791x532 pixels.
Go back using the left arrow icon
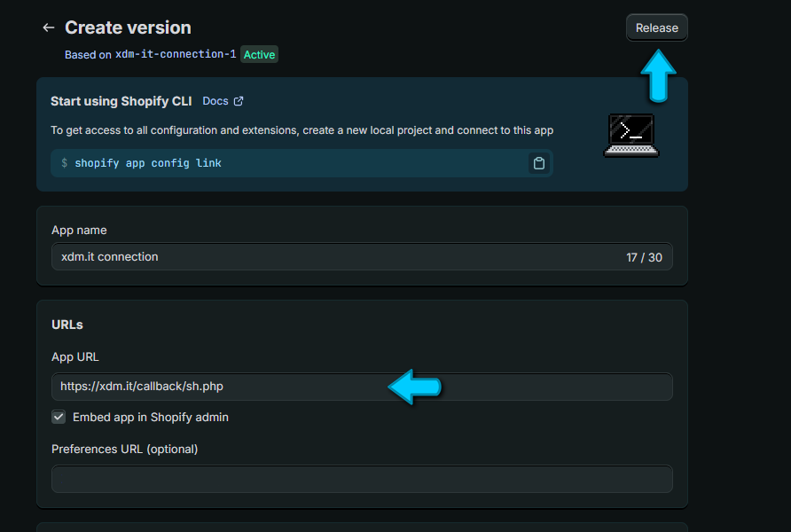click(x=49, y=27)
